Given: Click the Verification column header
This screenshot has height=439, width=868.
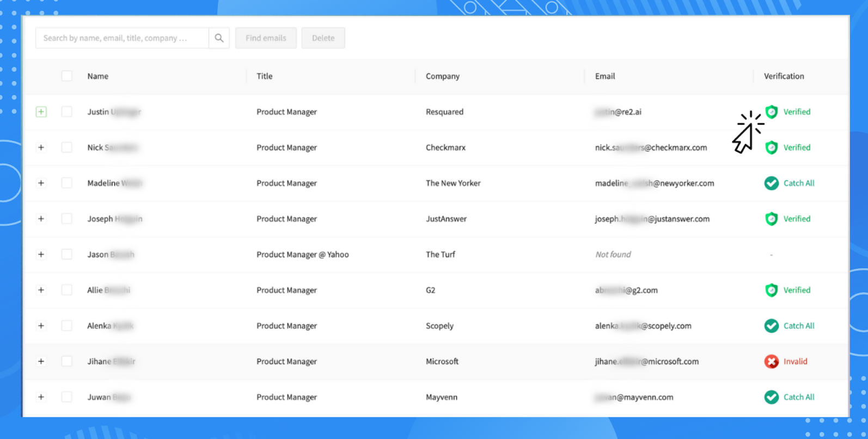Looking at the screenshot, I should pos(784,76).
